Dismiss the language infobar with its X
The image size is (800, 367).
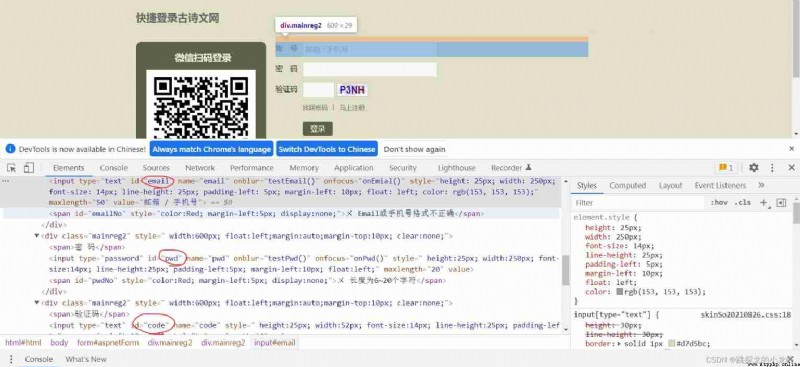[x=792, y=149]
